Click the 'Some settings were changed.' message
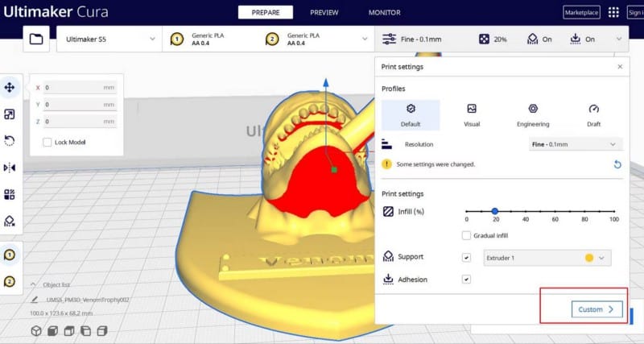The height and width of the screenshot is (344, 644). (x=436, y=164)
